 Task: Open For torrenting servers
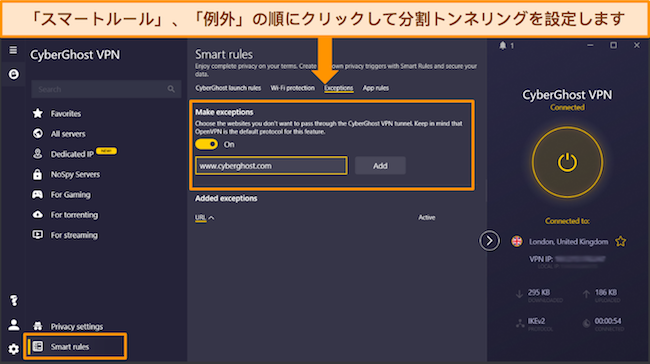74,215
